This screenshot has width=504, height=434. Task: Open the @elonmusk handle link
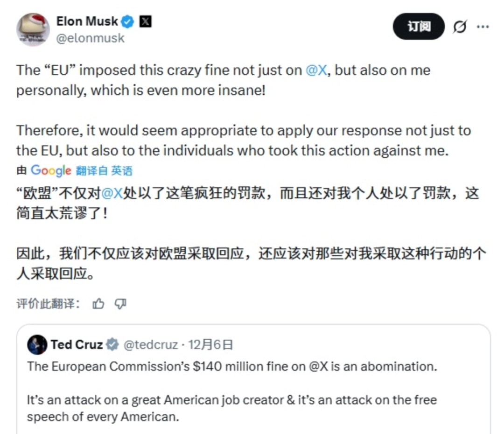90,38
